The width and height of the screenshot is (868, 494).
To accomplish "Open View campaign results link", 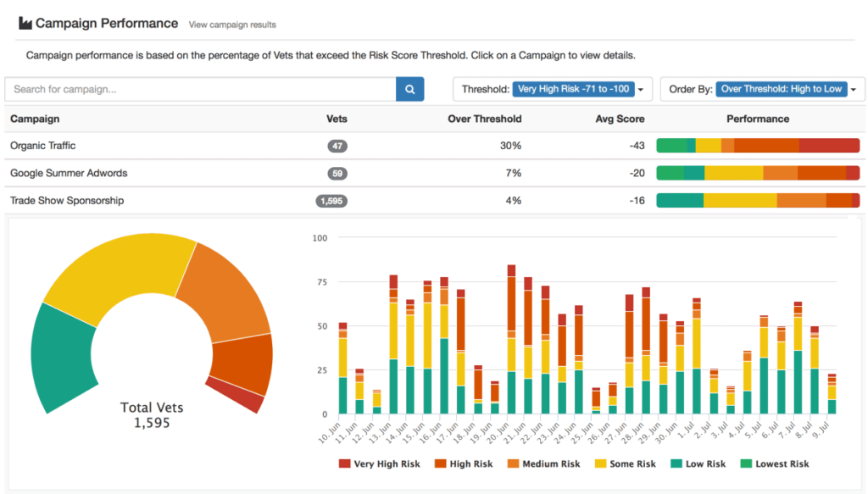I will [232, 25].
